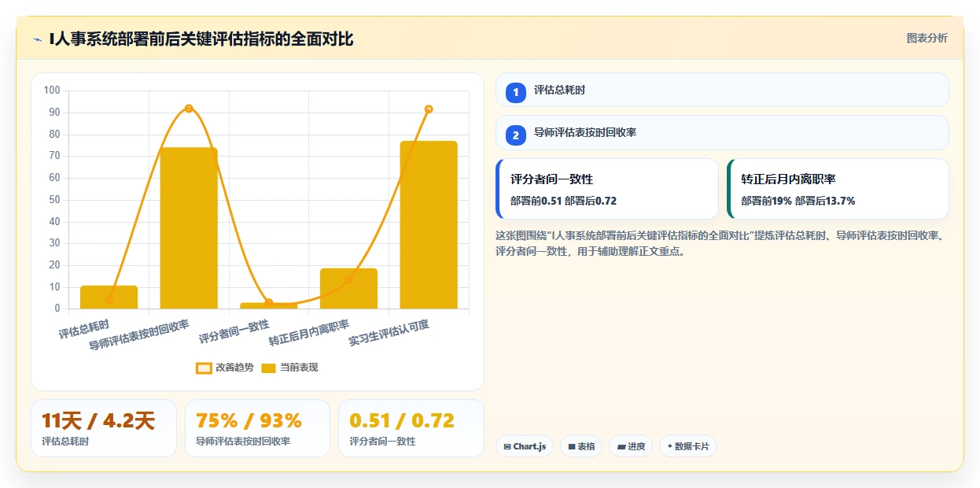Click the 实习生评估认可度 bar in chart

coord(429,225)
